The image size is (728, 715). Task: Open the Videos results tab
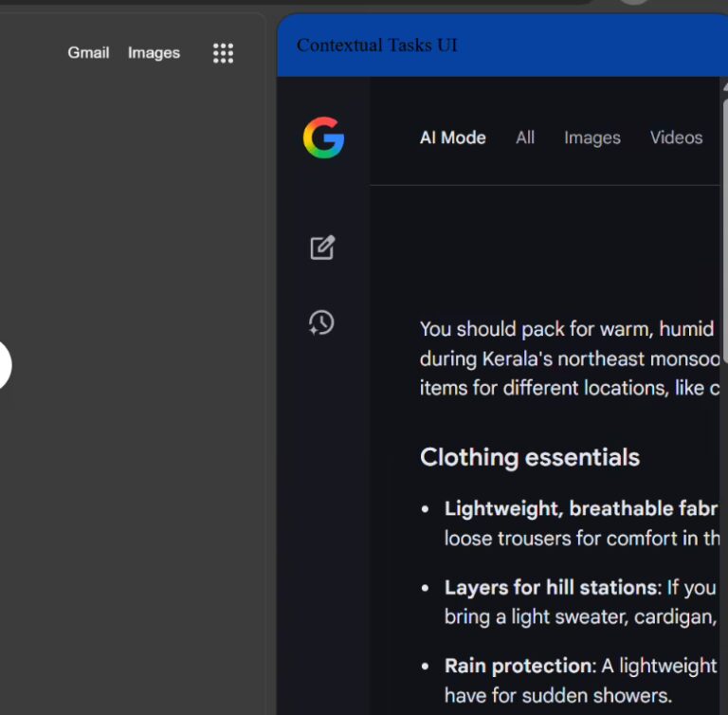(x=676, y=137)
